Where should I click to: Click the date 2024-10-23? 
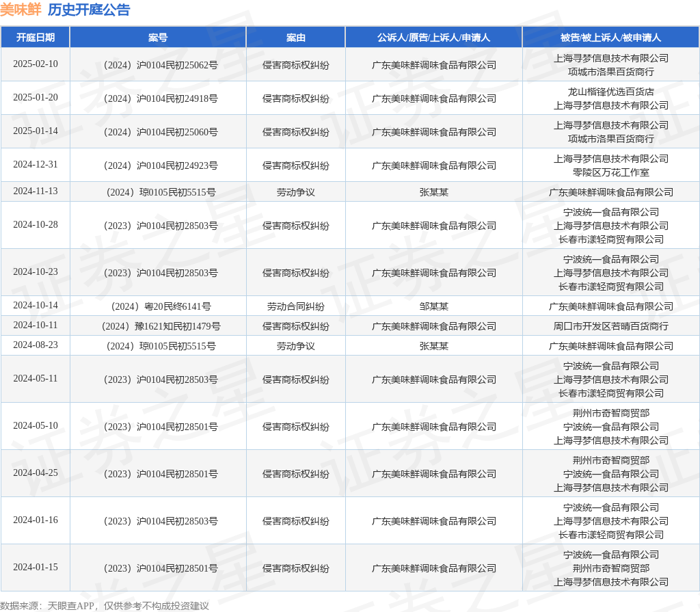click(x=36, y=272)
